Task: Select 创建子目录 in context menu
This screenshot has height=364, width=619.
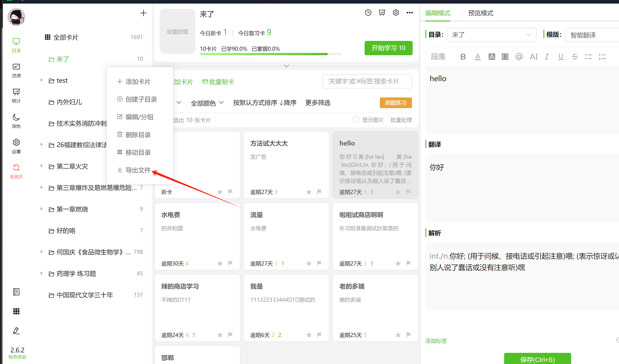Action: point(137,99)
